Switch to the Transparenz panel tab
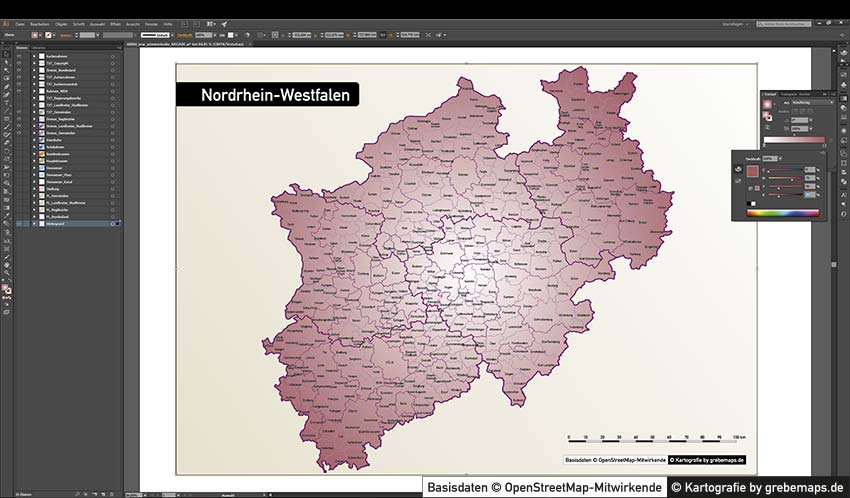Image resolution: width=850 pixels, height=498 pixels. tap(789, 93)
